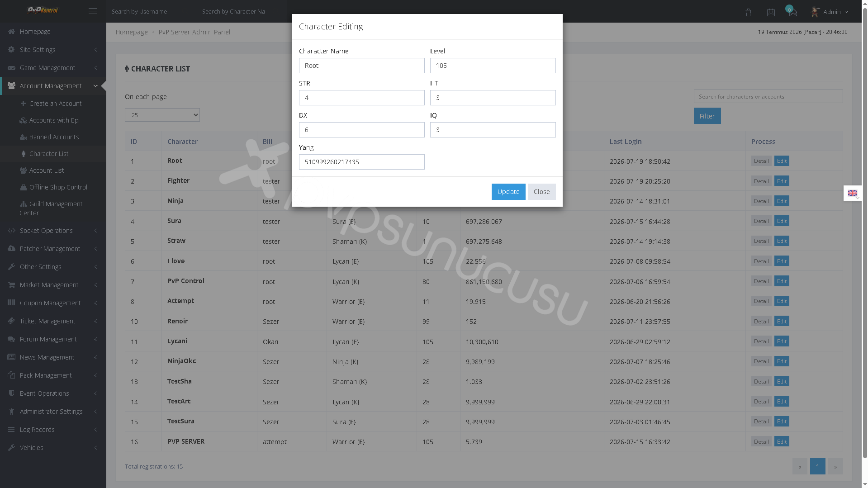Expand the Site Settings menu

click(53, 50)
